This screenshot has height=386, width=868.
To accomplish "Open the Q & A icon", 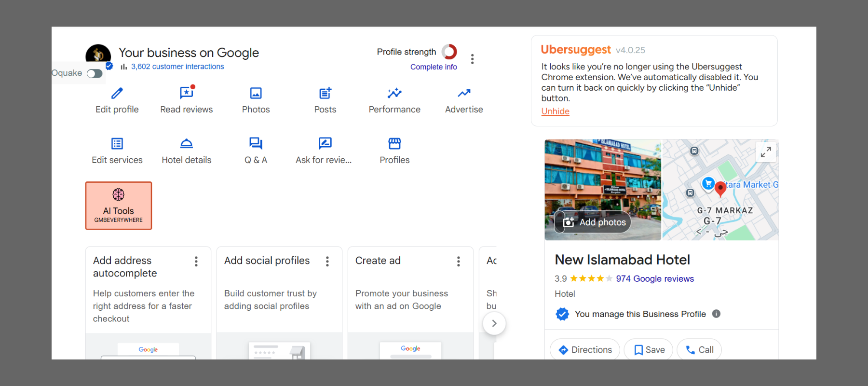I will click(256, 143).
